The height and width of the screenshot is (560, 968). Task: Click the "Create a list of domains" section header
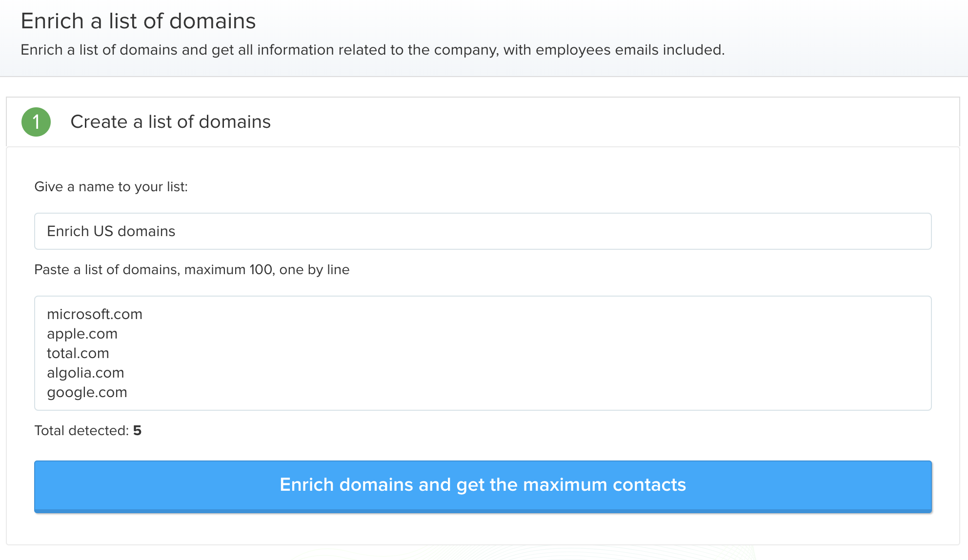coord(171,122)
